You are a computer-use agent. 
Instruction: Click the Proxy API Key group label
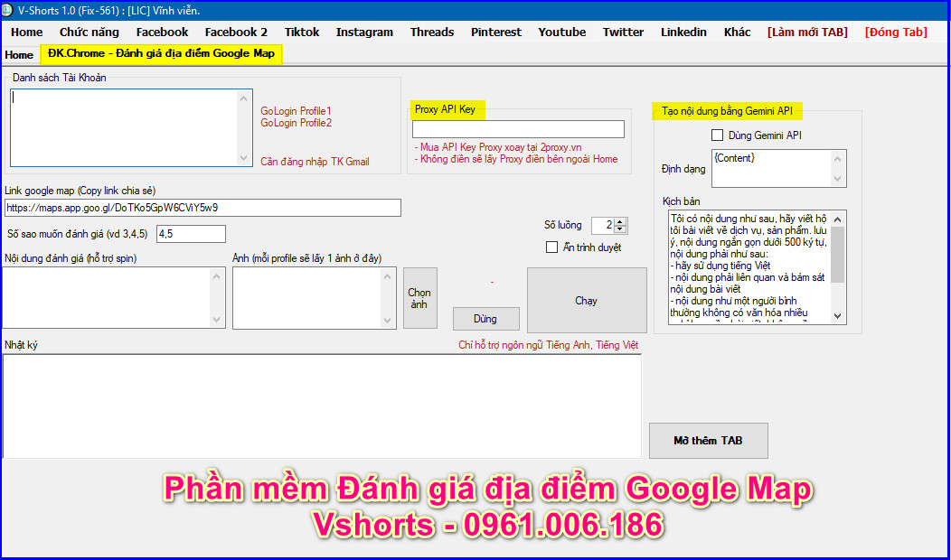pyautogui.click(x=445, y=109)
